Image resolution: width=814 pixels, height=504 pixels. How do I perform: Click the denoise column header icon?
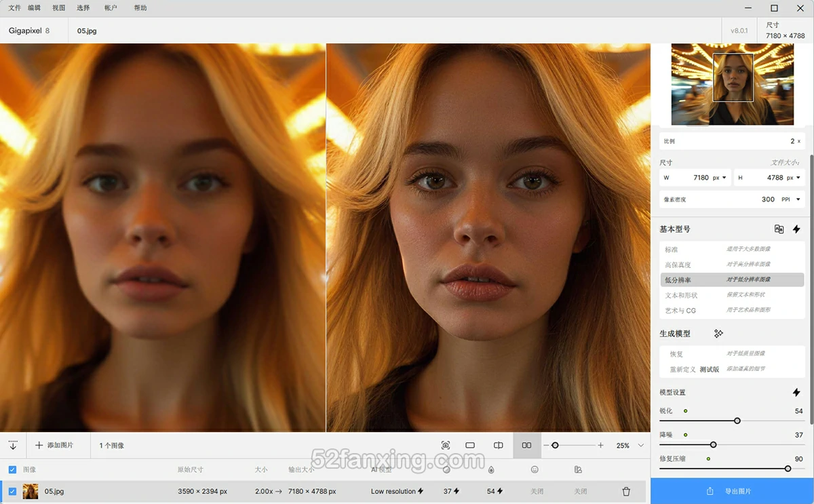(x=446, y=469)
